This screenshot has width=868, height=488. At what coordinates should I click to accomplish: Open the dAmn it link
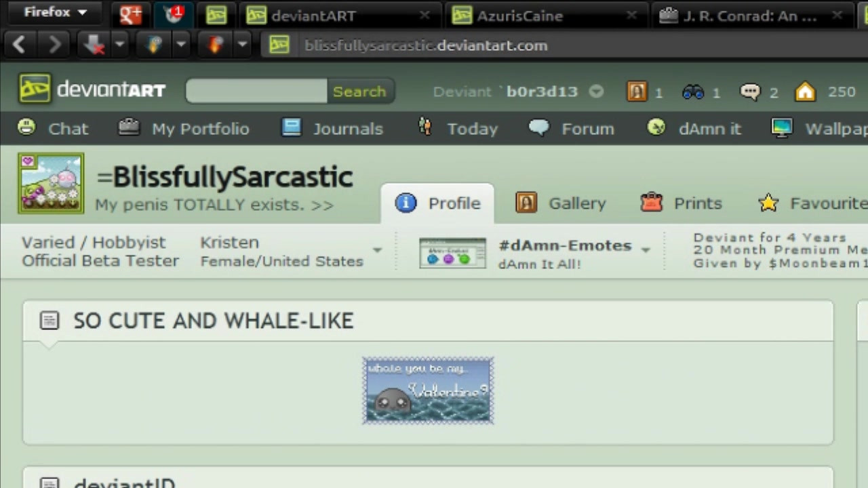coord(710,129)
